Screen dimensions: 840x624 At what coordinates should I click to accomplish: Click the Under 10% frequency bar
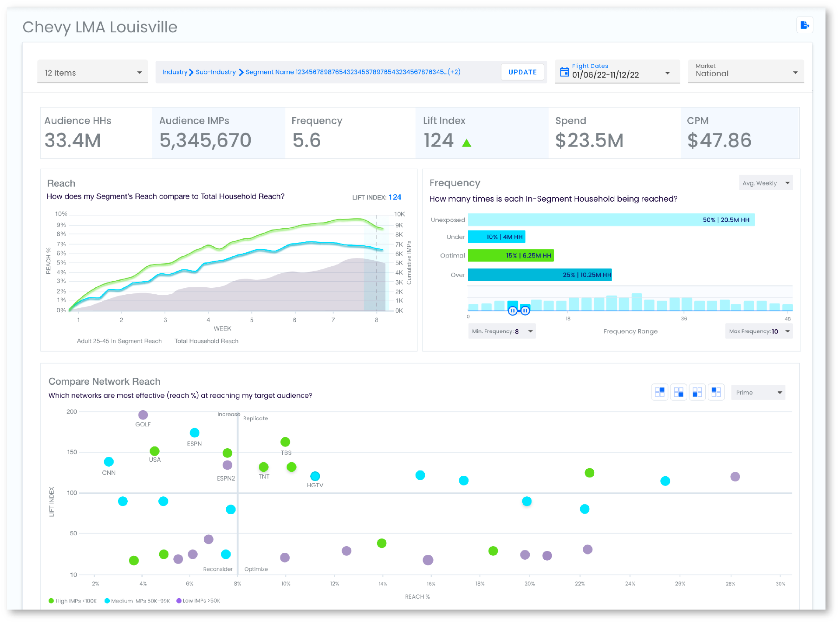click(497, 237)
